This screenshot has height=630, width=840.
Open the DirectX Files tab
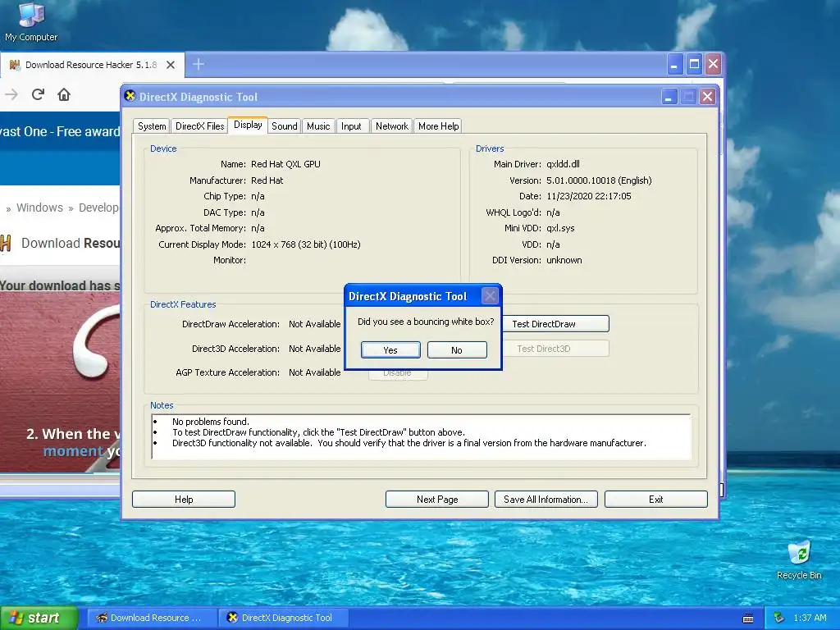[199, 126]
